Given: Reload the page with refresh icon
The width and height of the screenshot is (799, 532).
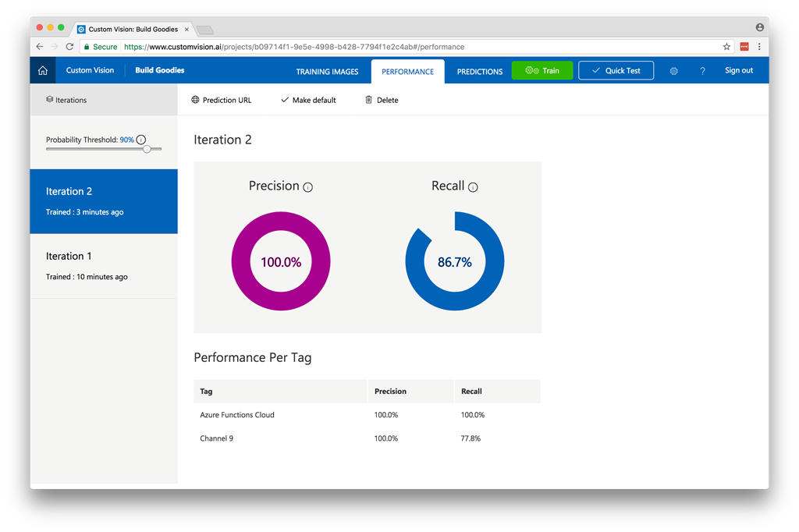Looking at the screenshot, I should [69, 46].
